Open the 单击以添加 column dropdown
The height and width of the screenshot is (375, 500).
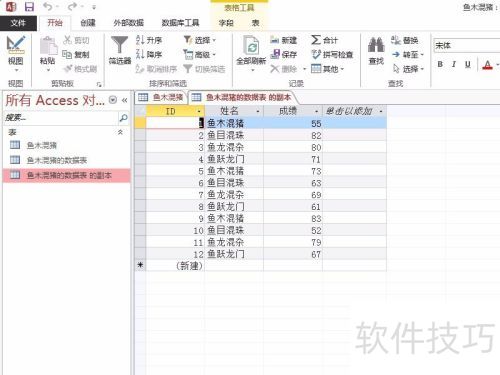click(381, 111)
